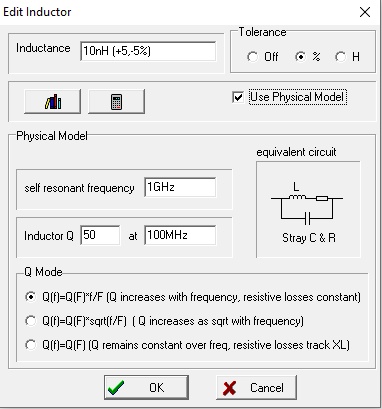Image resolution: width=382 pixels, height=409 pixels.
Task: Toggle the Use Physical Model checkbox
Action: point(238,97)
